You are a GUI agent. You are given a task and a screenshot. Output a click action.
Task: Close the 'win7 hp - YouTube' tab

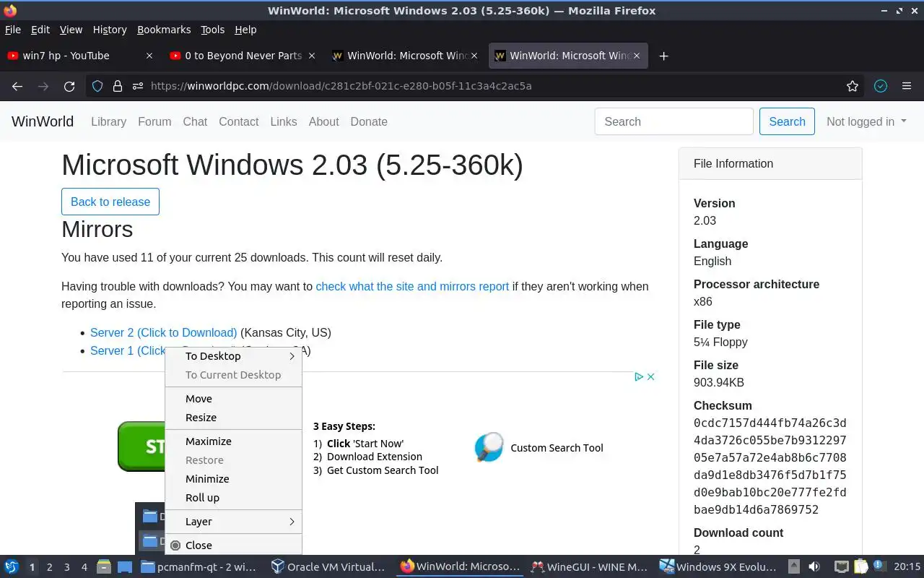[x=149, y=56]
